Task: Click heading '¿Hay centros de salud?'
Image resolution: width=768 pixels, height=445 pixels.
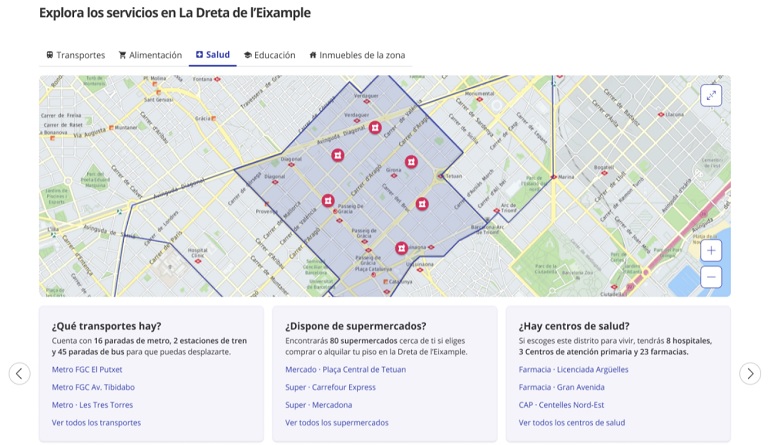Action: [x=574, y=326]
